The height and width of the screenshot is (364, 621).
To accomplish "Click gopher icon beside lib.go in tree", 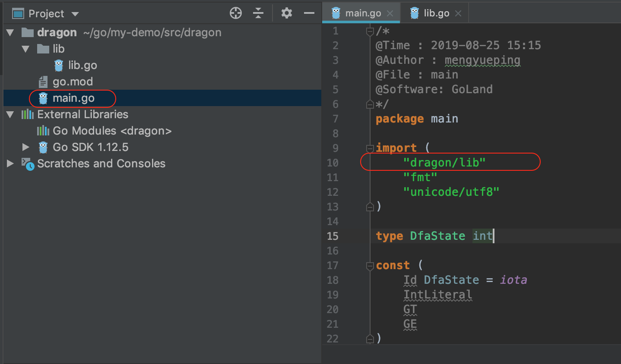I will [59, 65].
